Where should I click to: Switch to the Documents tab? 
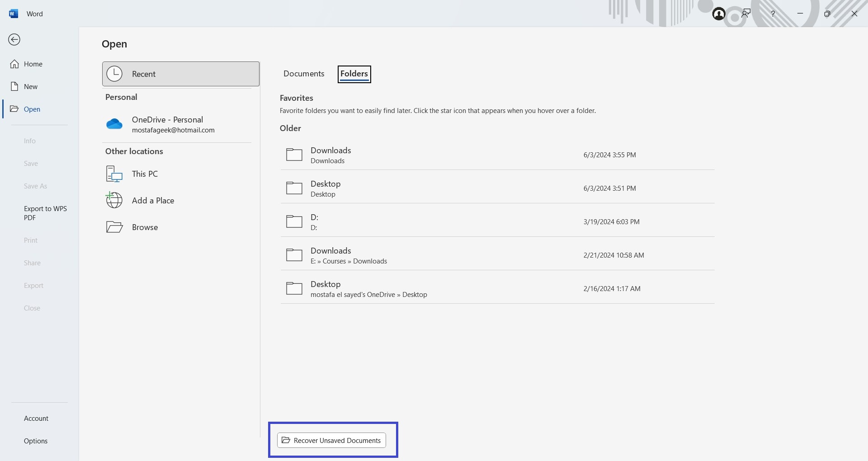coord(304,74)
